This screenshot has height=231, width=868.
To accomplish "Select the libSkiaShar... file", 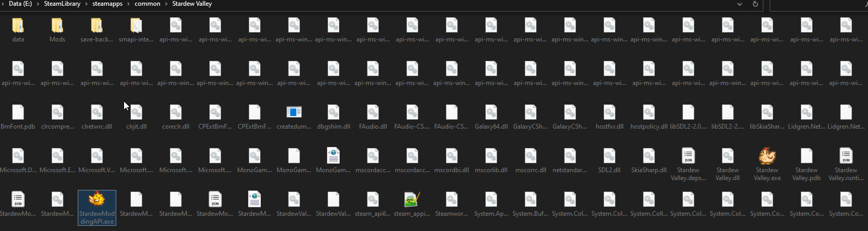I will [x=767, y=117].
